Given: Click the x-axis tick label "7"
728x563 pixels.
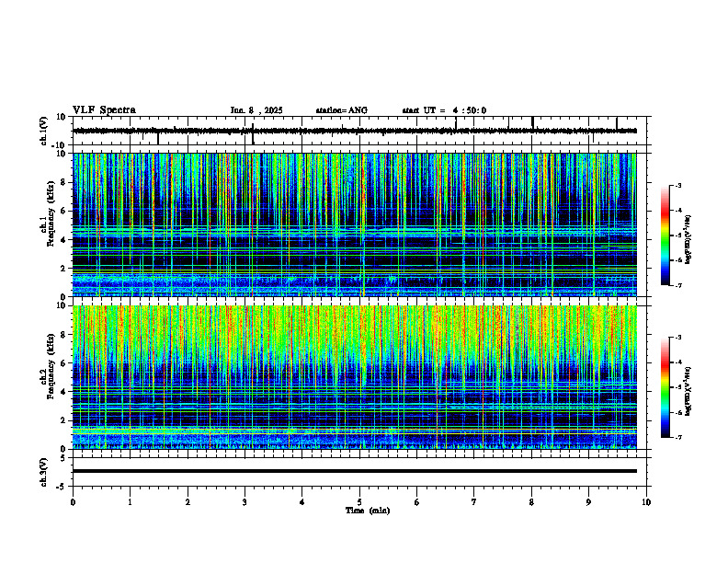Looking at the screenshot, I should pos(474,502).
